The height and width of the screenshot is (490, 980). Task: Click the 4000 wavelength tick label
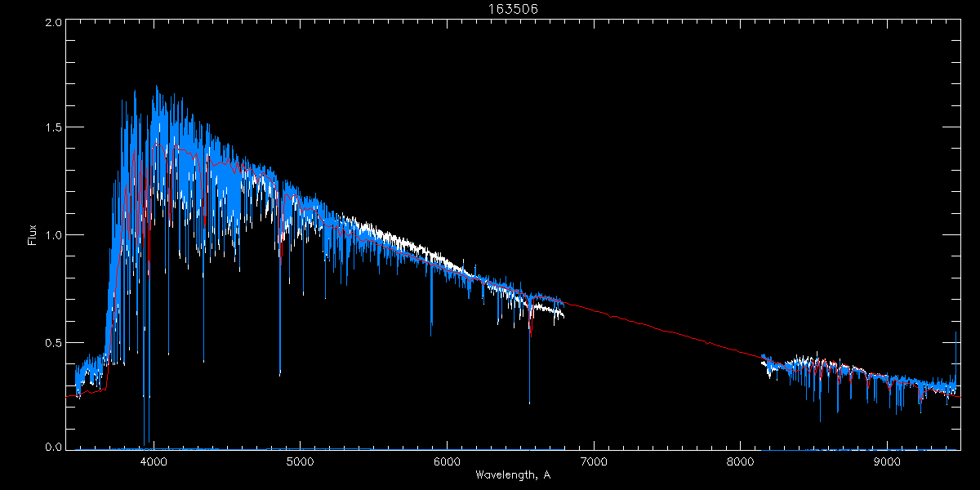tap(154, 461)
